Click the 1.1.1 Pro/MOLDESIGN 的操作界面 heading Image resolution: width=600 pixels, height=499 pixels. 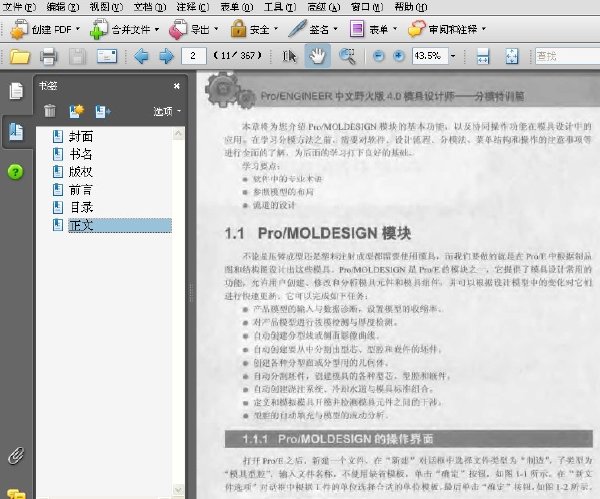338,439
